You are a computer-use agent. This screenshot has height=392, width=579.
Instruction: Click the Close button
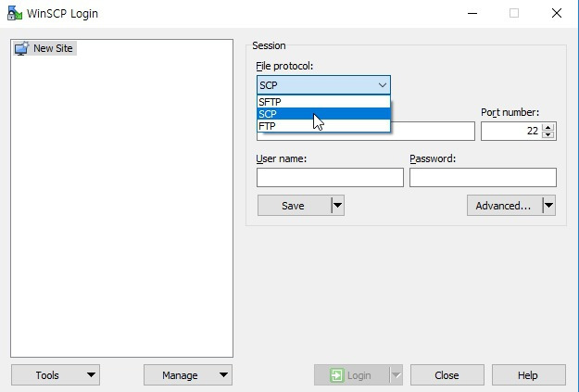click(x=447, y=375)
